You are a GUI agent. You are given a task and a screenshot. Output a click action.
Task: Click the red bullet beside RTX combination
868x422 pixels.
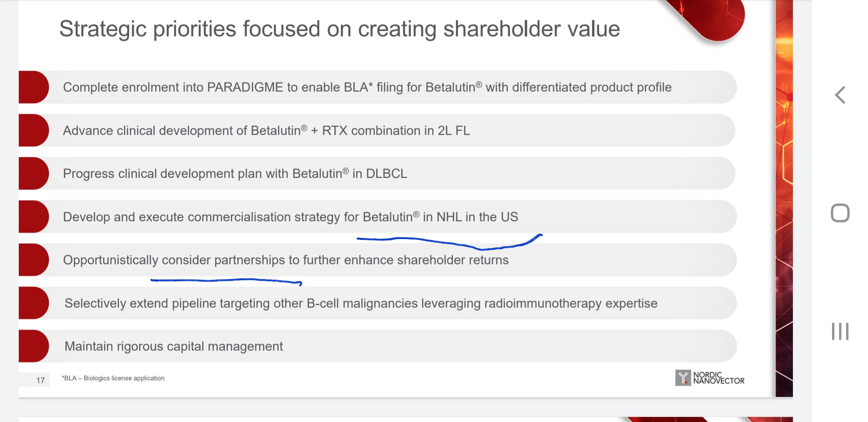tap(34, 131)
